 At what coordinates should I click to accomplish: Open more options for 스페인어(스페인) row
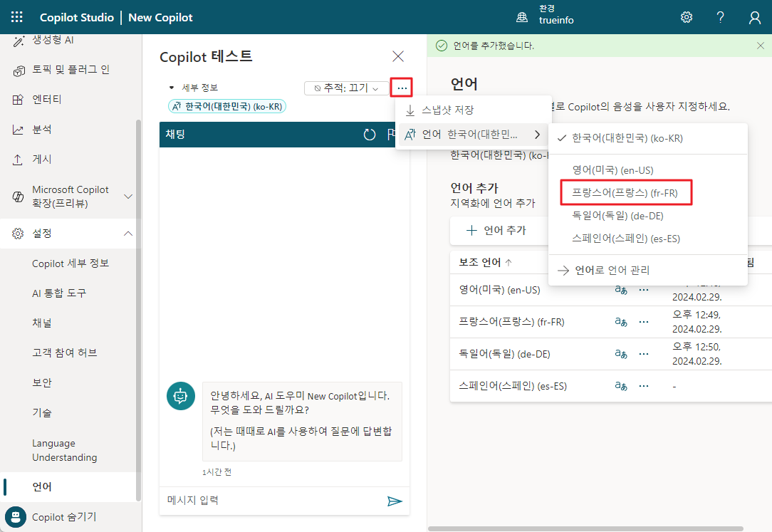tap(644, 386)
